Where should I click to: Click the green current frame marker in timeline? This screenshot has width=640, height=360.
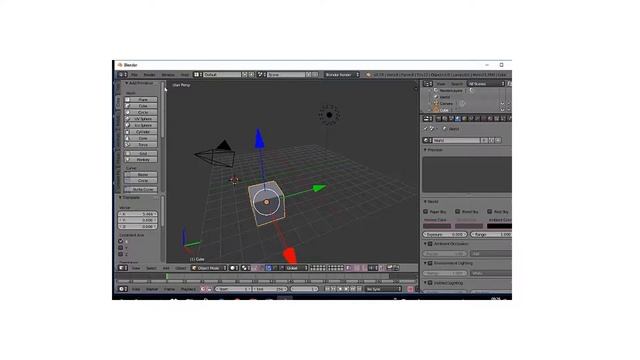click(167, 277)
